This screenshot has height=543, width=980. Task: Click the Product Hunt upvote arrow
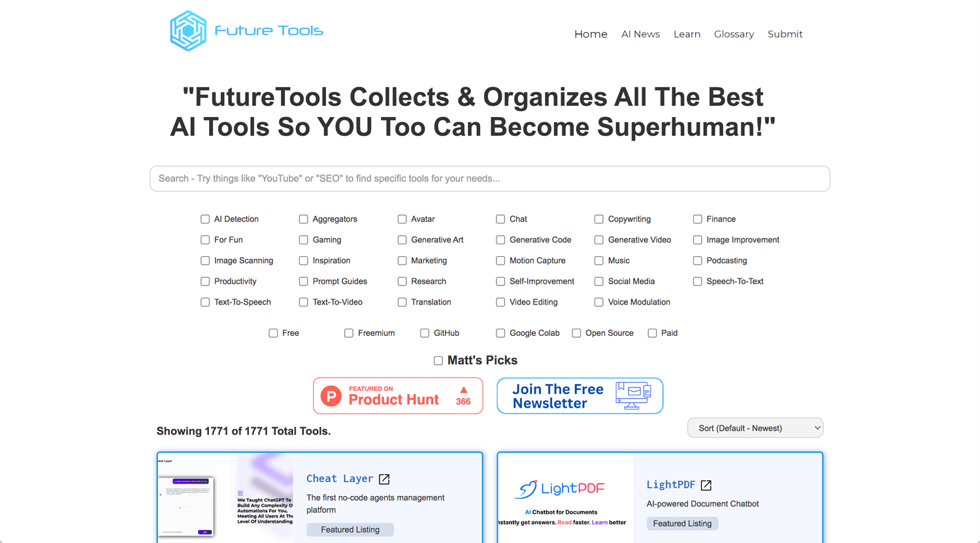(x=463, y=390)
